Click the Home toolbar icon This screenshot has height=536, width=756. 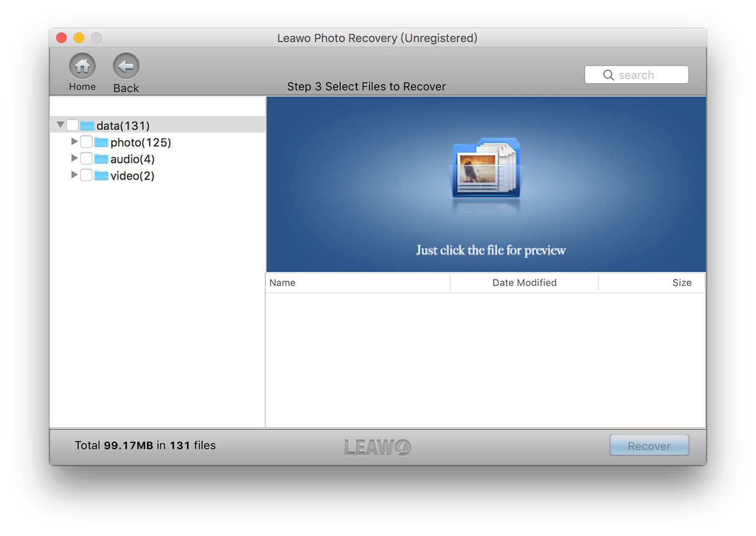tap(82, 66)
